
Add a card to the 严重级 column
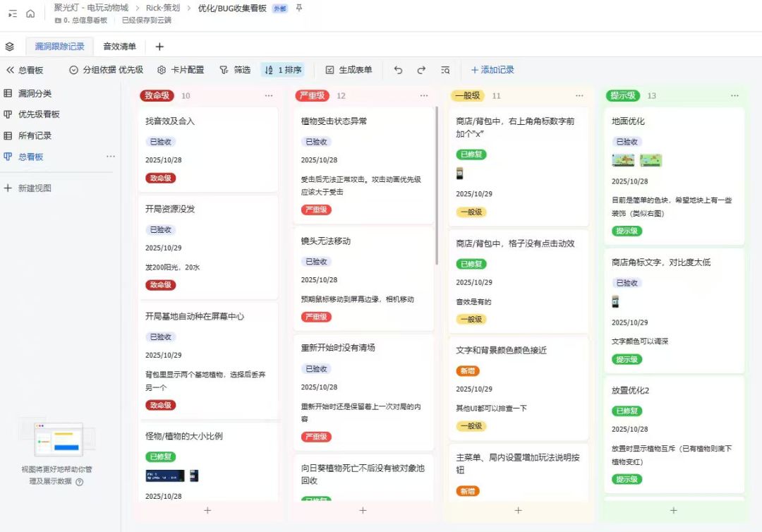click(x=363, y=511)
